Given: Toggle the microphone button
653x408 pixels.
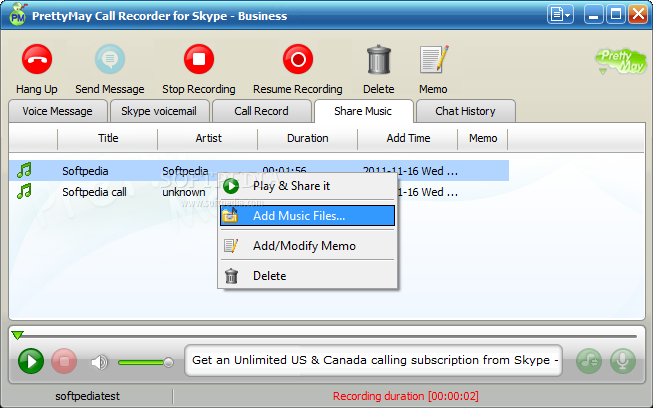Looking at the screenshot, I should click(x=623, y=361).
